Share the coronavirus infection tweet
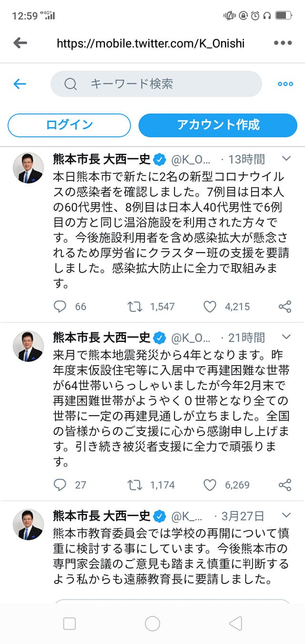The width and height of the screenshot is (305, 644). [x=285, y=307]
